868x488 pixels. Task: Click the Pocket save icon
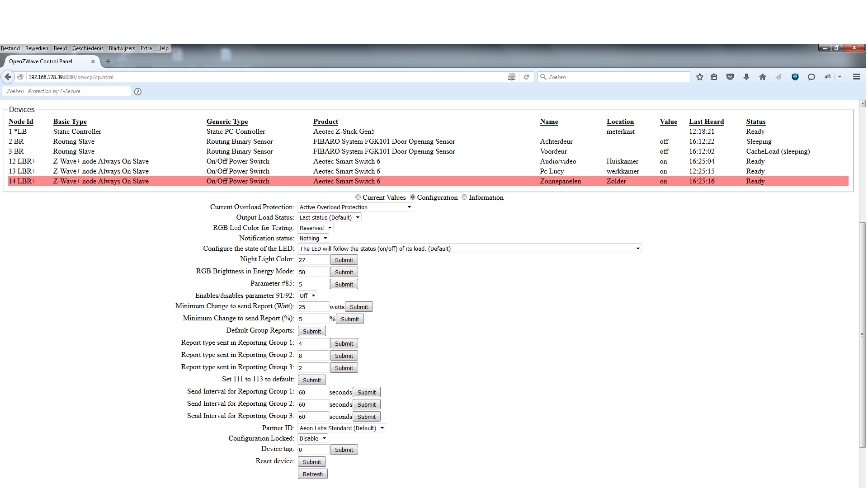(x=730, y=77)
